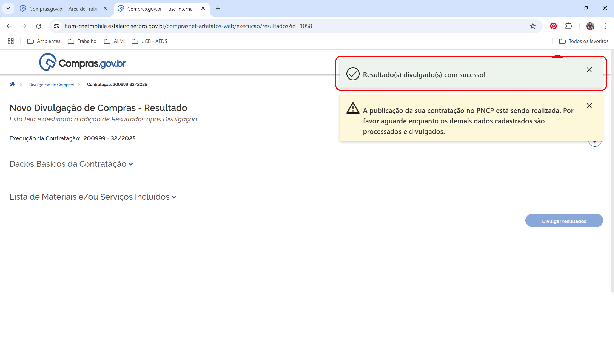Open the ALM bookmarks folder
Screen dimensions: 614x364
coord(114,41)
